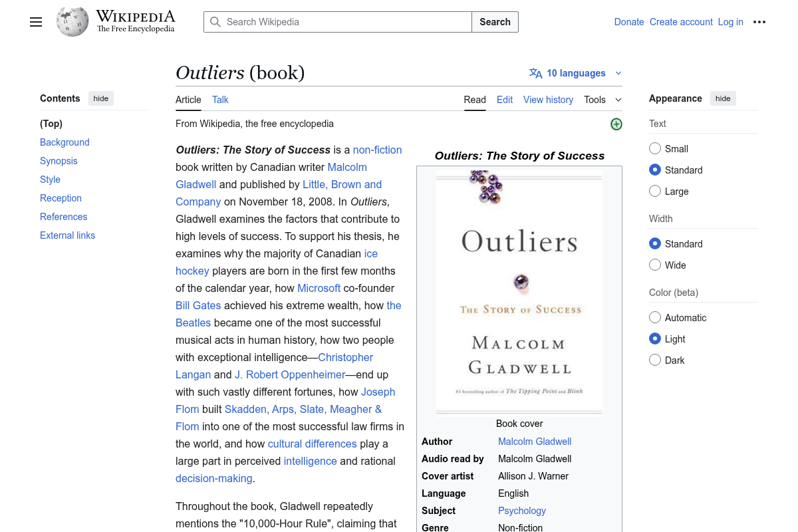Click the language translate icon beside 10 languages
Image resolution: width=798 pixels, height=532 pixels.
click(x=536, y=73)
